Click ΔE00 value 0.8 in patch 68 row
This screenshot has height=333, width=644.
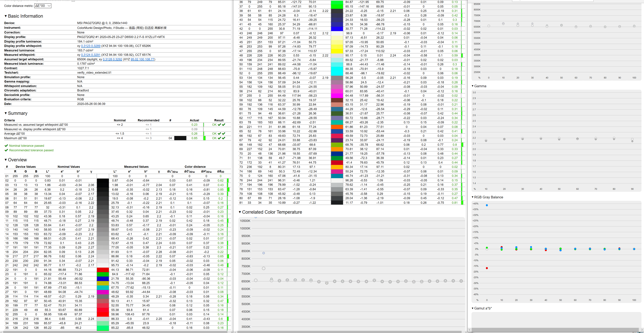tap(455, 145)
